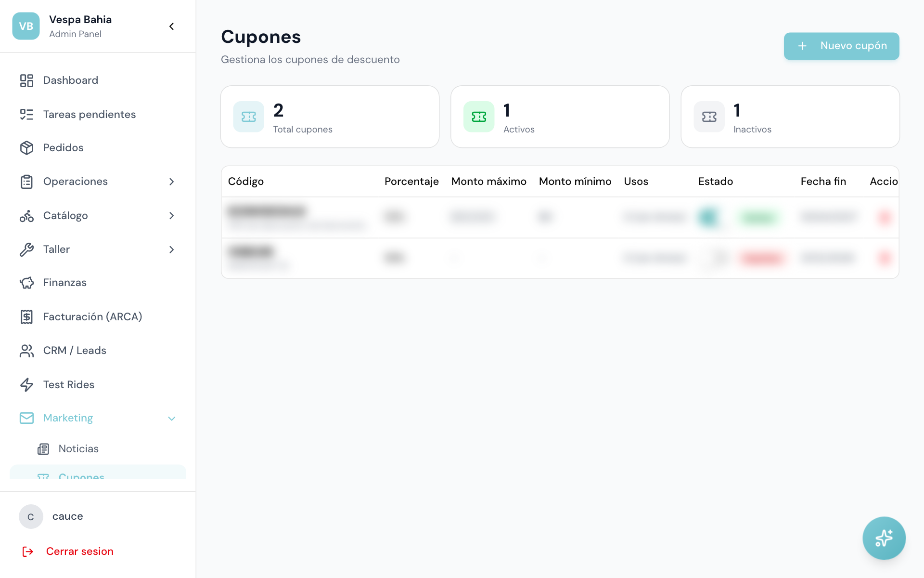
Task: Click the Monto mínimo column header
Action: point(575,182)
